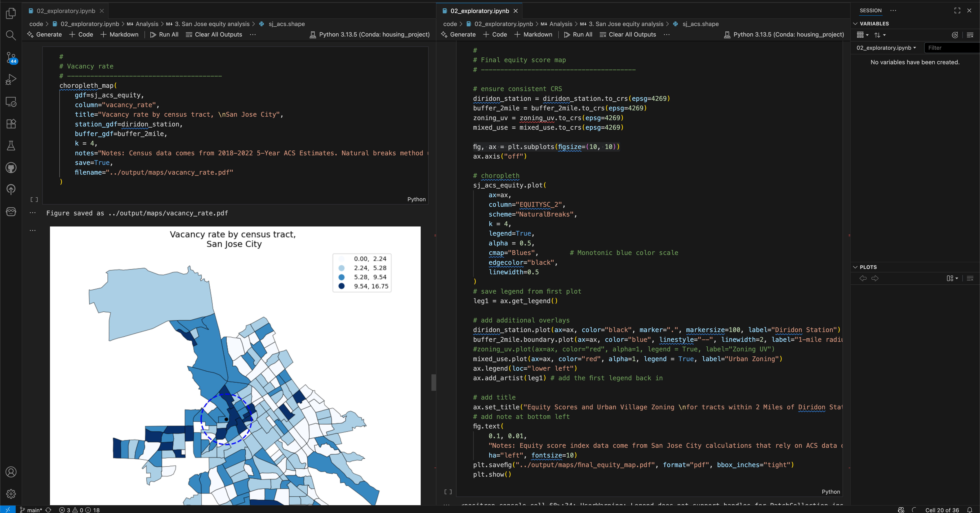
Task: Click the variables Filter input field
Action: (951, 48)
